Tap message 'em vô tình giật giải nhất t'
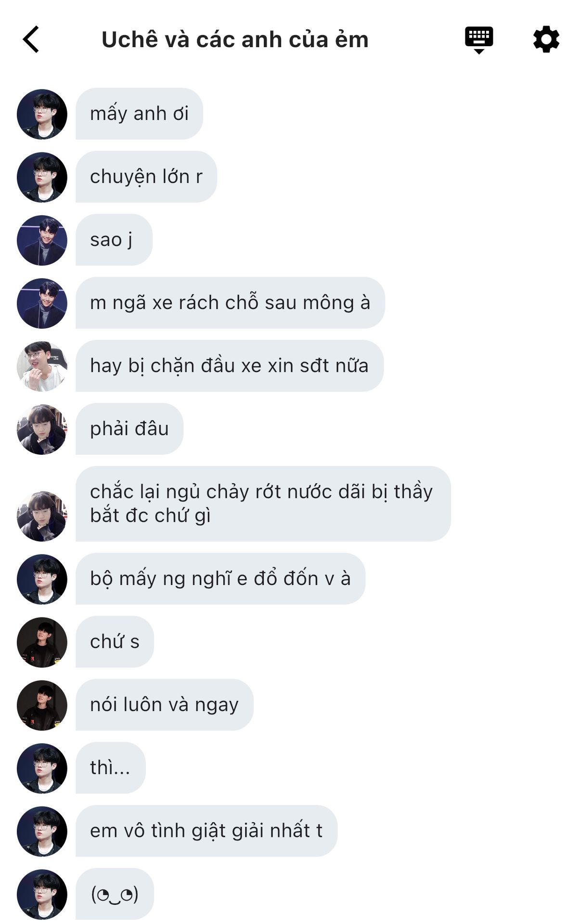 [x=206, y=831]
